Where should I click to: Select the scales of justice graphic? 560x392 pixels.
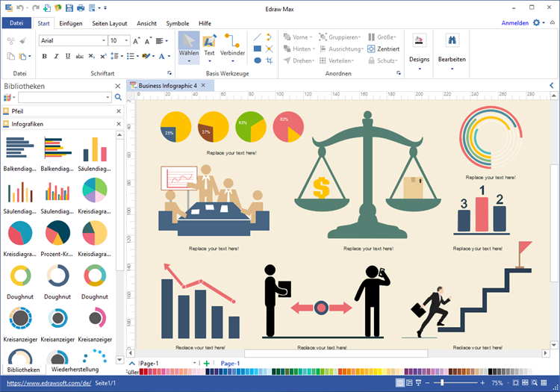point(367,175)
